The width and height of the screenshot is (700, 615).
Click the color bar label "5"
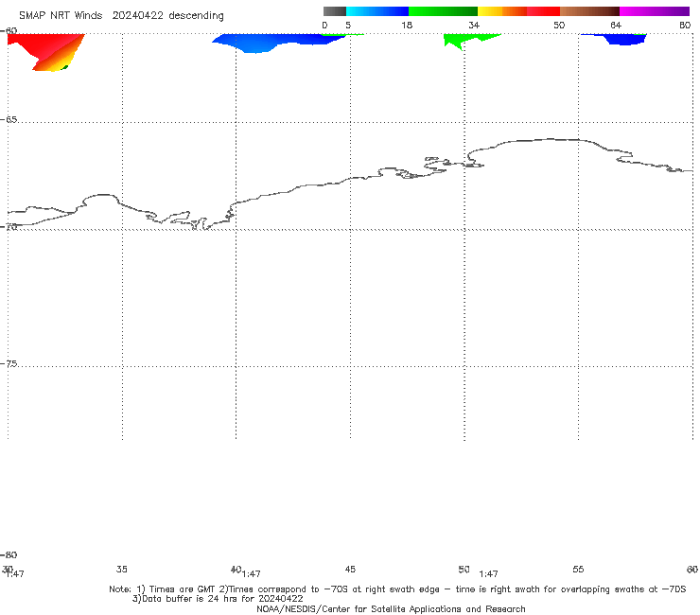pos(348,25)
